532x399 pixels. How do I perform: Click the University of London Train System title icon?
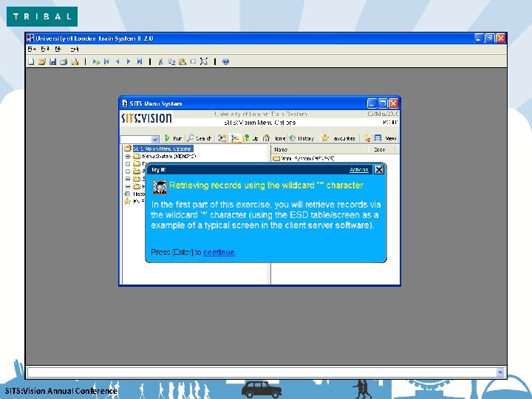click(x=30, y=38)
